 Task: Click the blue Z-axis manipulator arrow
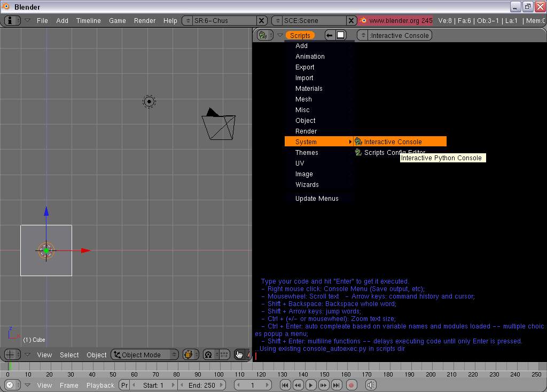(46, 211)
